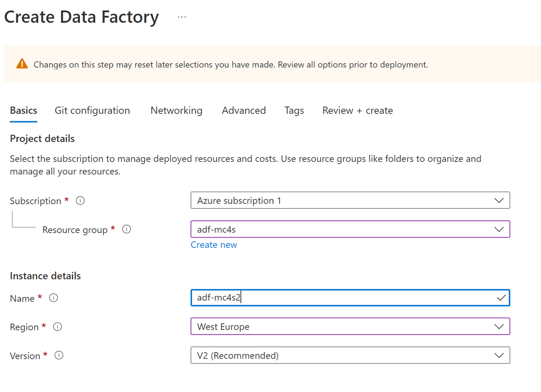Open the Review + create tab
Image resolution: width=541 pixels, height=392 pixels.
pyautogui.click(x=358, y=110)
